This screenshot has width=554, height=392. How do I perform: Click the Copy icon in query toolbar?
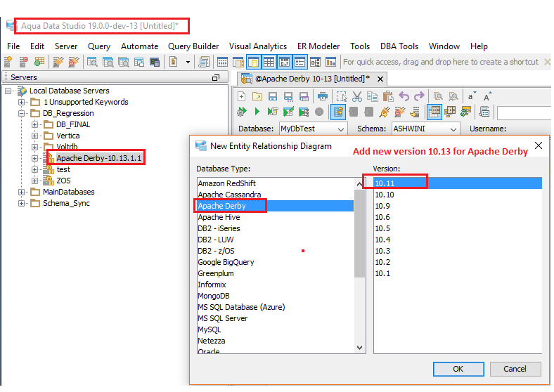373,96
